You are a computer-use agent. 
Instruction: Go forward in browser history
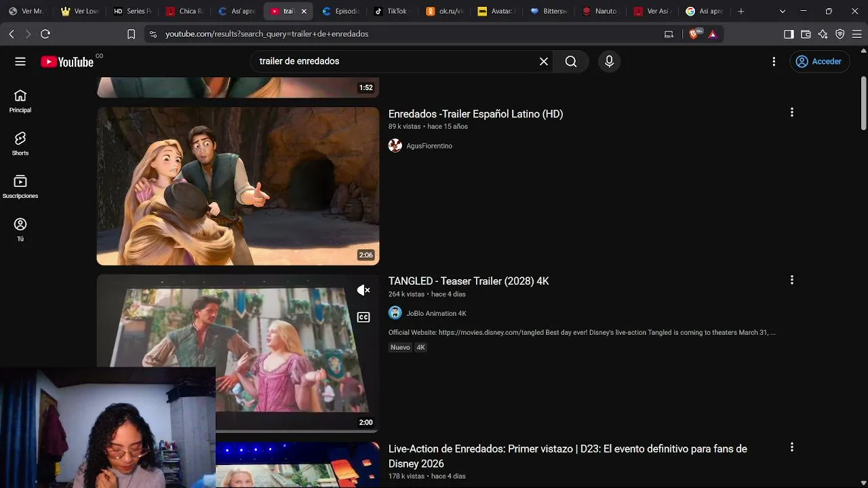pyautogui.click(x=28, y=34)
